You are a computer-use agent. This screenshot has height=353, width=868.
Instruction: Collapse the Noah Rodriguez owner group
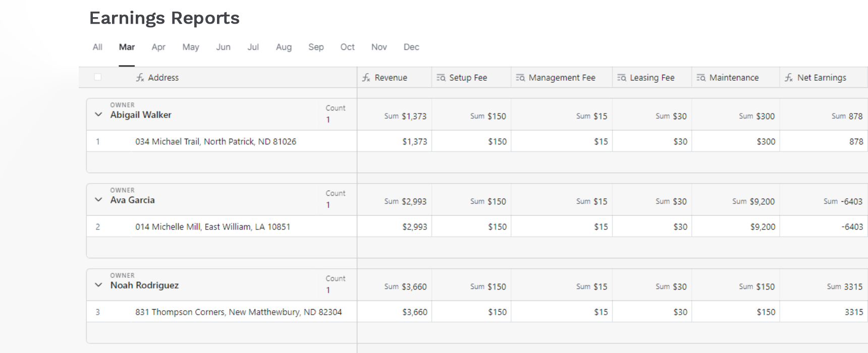98,285
